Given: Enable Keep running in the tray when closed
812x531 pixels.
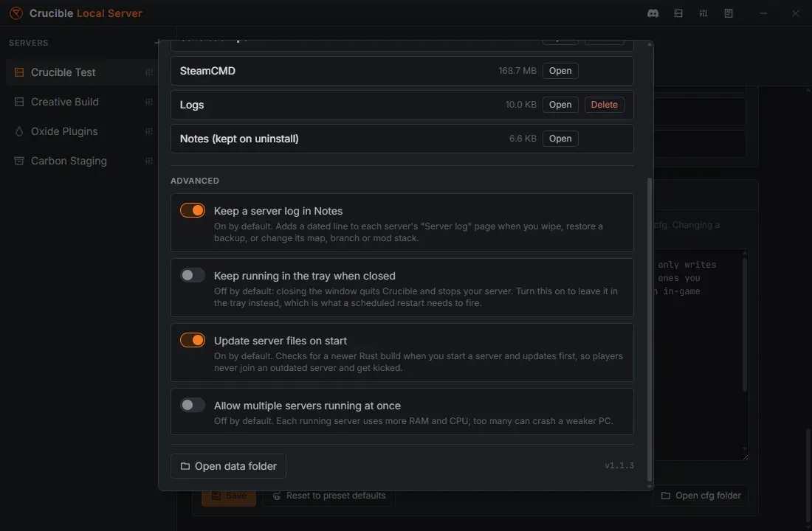Looking at the screenshot, I should point(193,275).
